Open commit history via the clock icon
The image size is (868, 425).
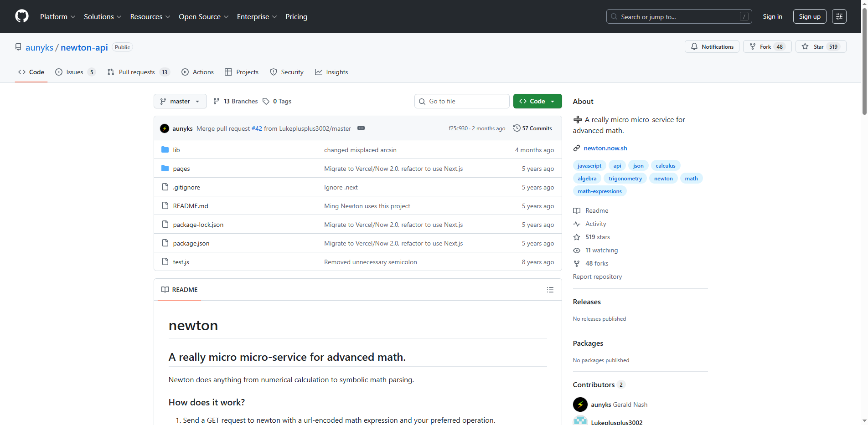pos(517,128)
